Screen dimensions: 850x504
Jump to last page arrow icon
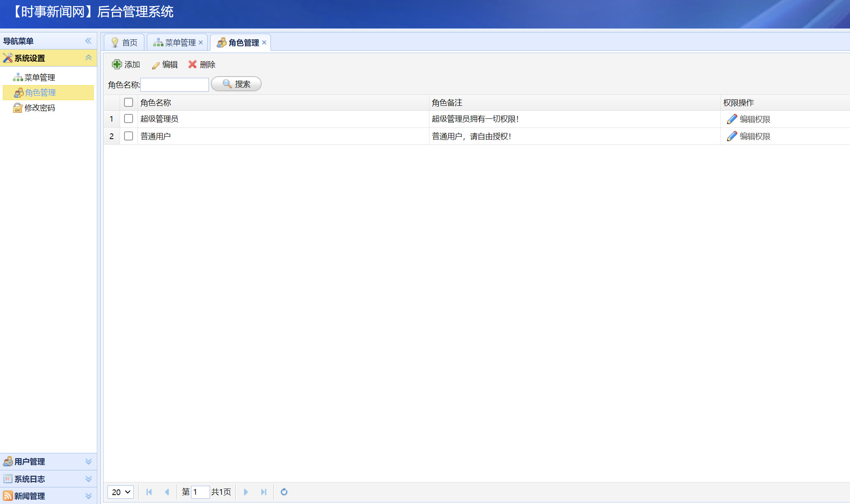[x=264, y=492]
